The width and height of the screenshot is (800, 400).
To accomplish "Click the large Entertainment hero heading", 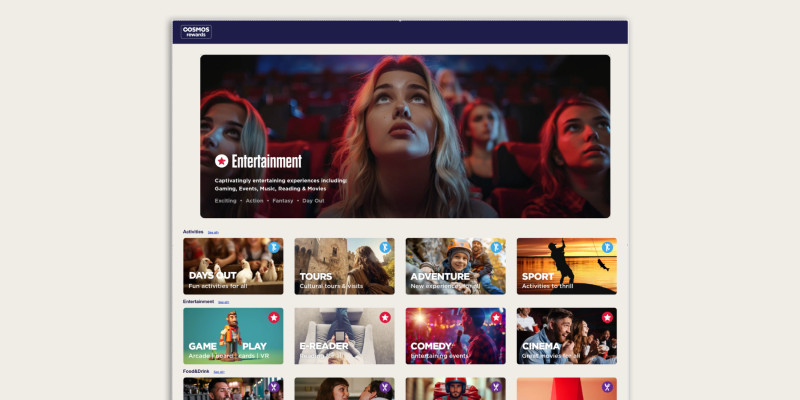I will tap(267, 161).
